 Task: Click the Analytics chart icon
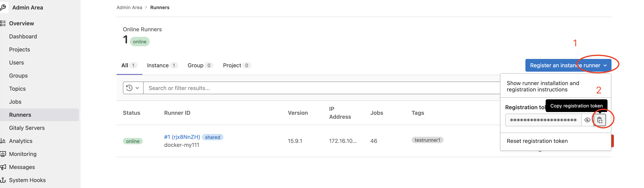[3, 141]
